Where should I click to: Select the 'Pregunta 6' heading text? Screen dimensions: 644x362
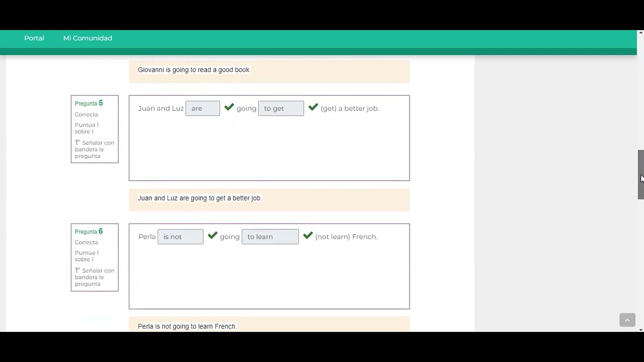pyautogui.click(x=89, y=231)
